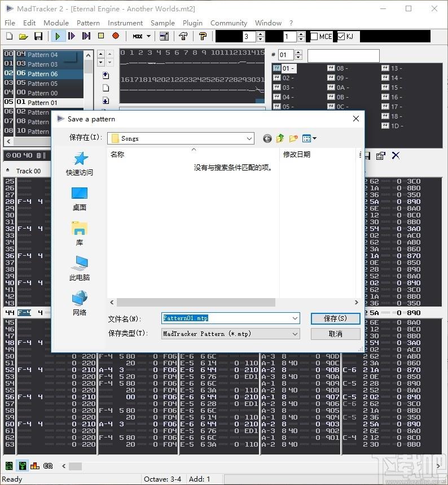Image resolution: width=448 pixels, height=485 pixels.
Task: Click the 保存(S) save button
Action: click(336, 318)
